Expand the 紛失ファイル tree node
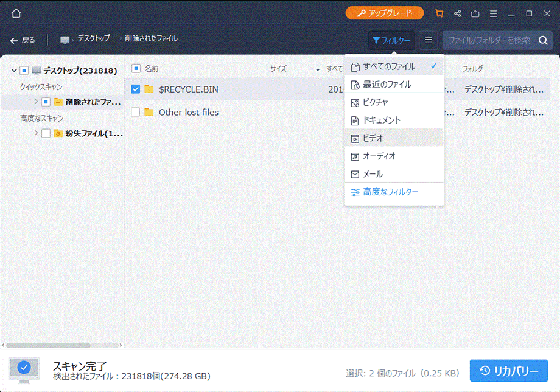Screen dimensions: 560x392 coord(36,133)
